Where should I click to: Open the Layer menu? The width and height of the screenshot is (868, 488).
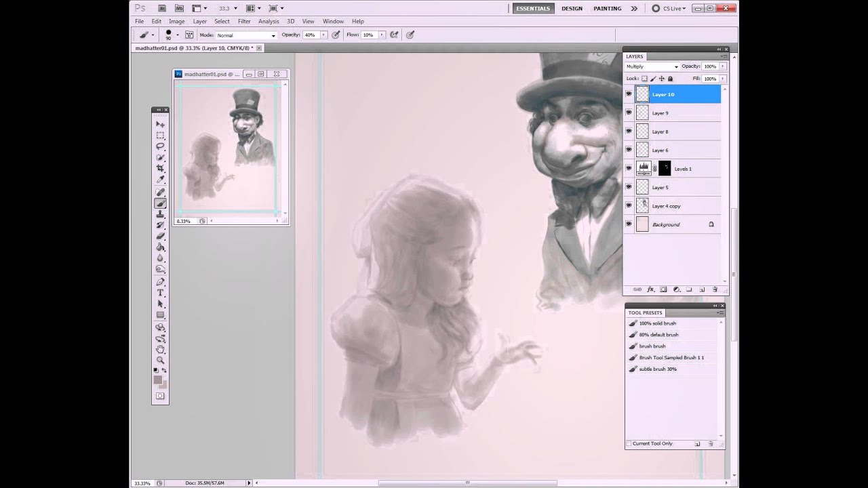coord(199,22)
